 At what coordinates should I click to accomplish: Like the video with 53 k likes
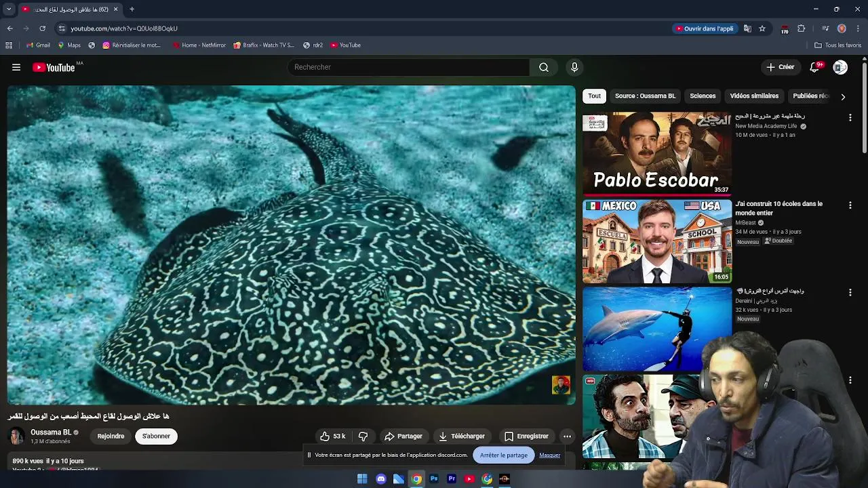point(333,436)
